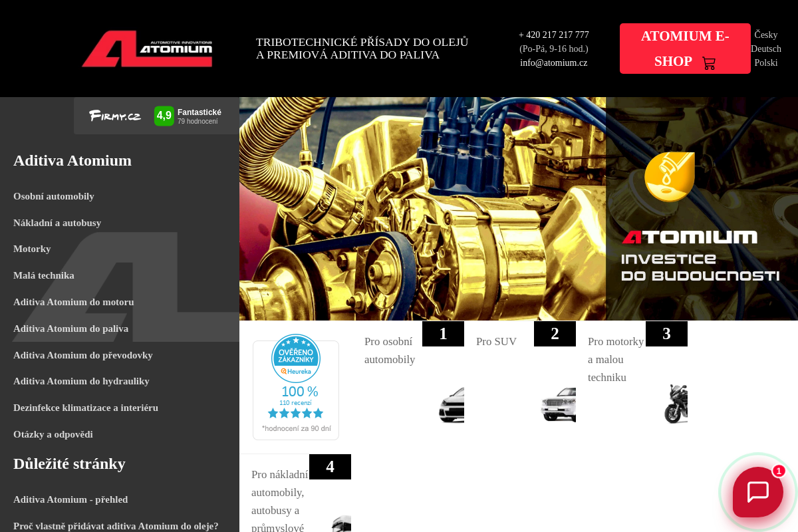Switch language to Deutsch
Viewport: 798px width, 532px height.
(x=766, y=49)
